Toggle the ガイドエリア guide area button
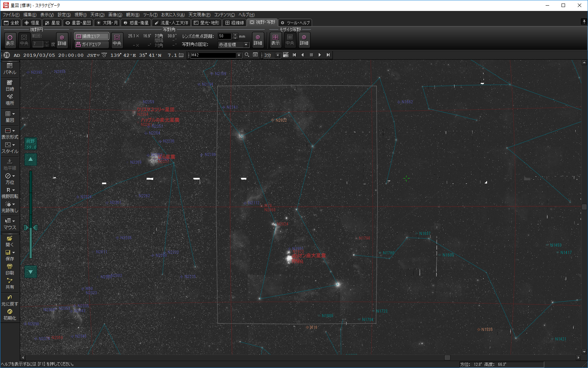This screenshot has width=588, height=368. click(x=91, y=44)
